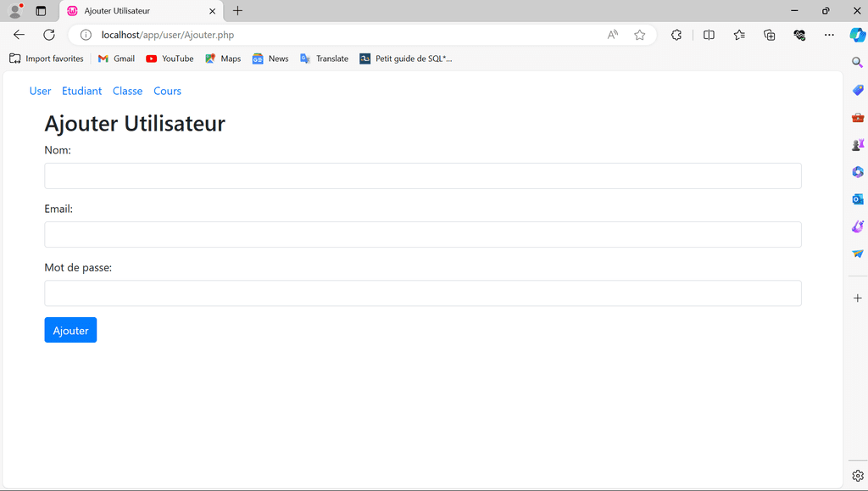
Task: Open the profile avatar menu
Action: (x=16, y=10)
